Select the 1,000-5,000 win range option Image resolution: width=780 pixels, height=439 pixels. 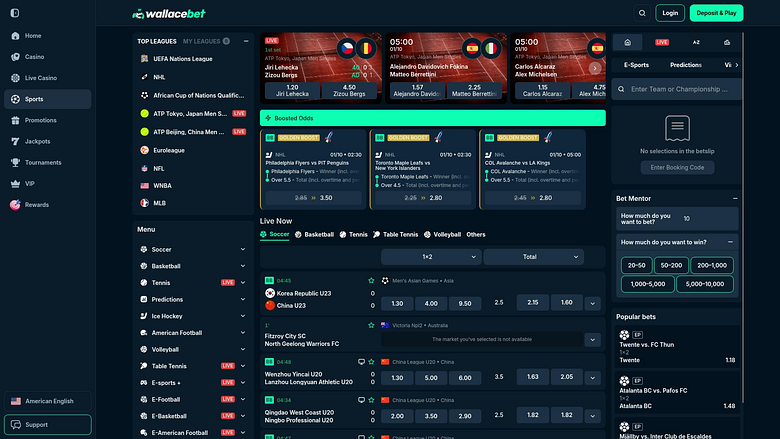(x=648, y=284)
